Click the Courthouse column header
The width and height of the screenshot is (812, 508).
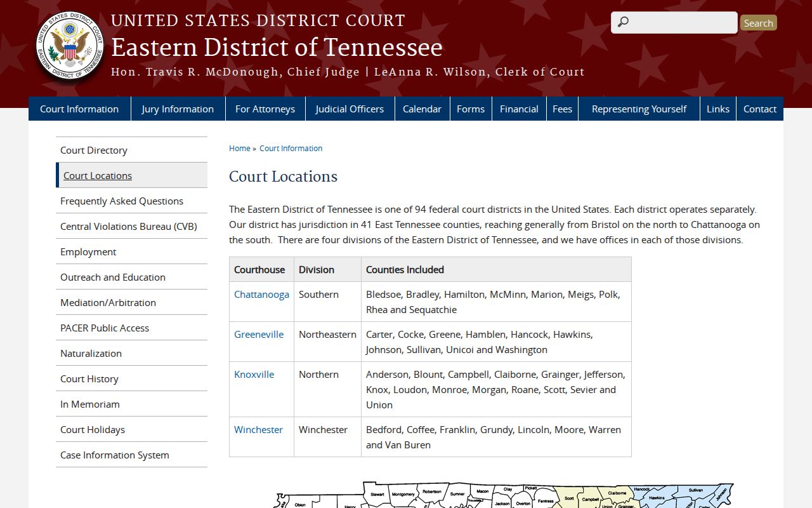[x=261, y=269]
